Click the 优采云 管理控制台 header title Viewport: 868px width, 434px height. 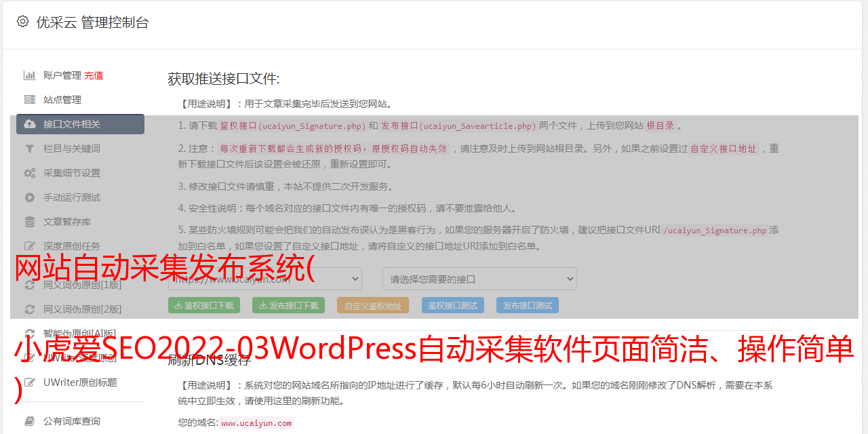tap(92, 22)
